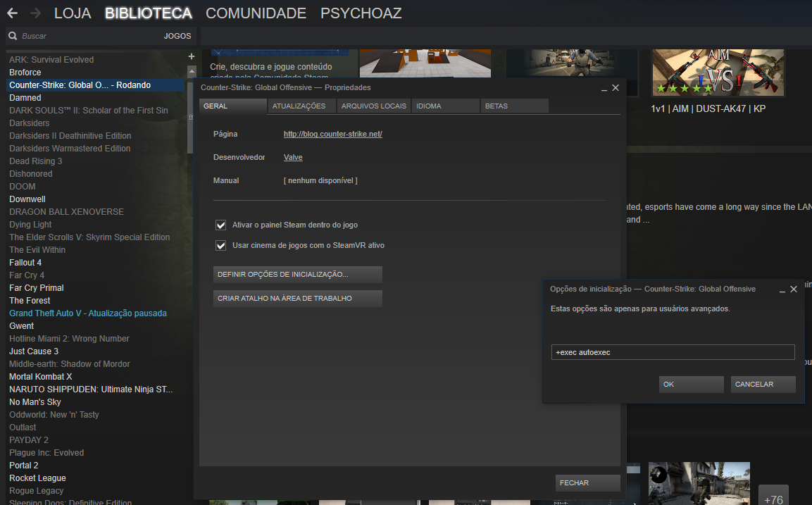The height and width of the screenshot is (505, 812).
Task: Switch to the GERAL tab
Action: coord(233,106)
